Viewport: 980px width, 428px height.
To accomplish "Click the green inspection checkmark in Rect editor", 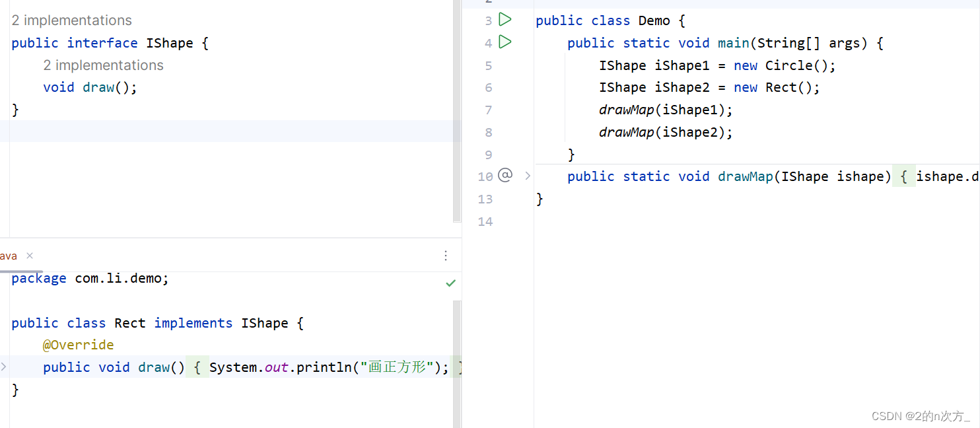I will (x=450, y=283).
